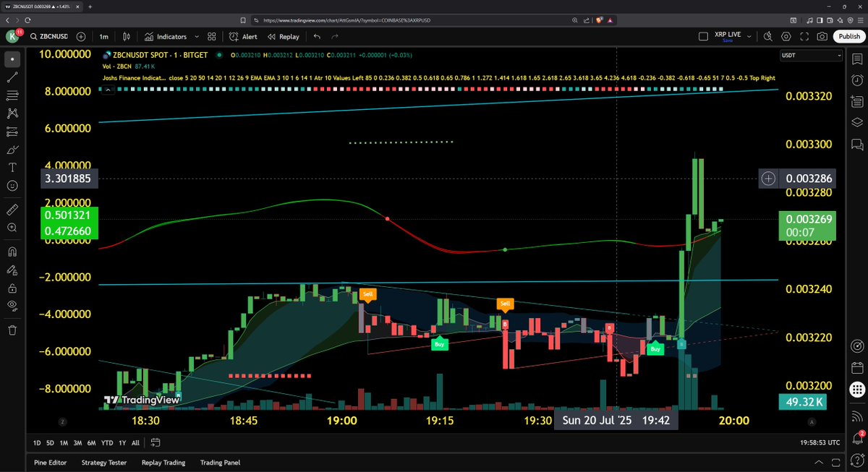Open the user profile avatar menu
Screen dimensions: 868x472
coord(12,36)
